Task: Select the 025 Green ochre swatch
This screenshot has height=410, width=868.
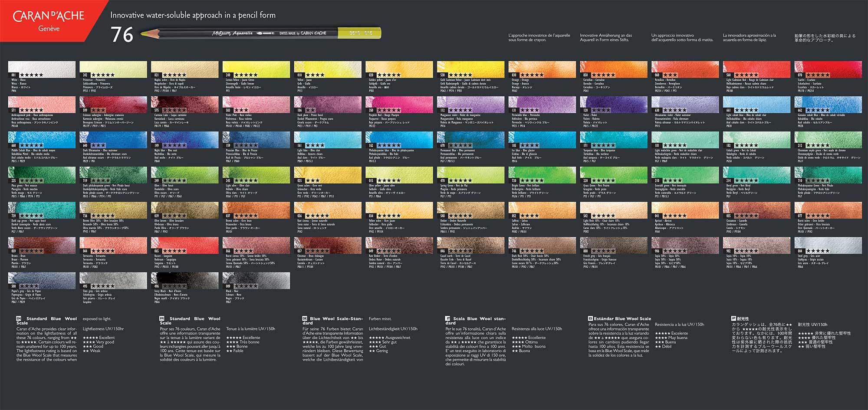Action: coord(328,175)
